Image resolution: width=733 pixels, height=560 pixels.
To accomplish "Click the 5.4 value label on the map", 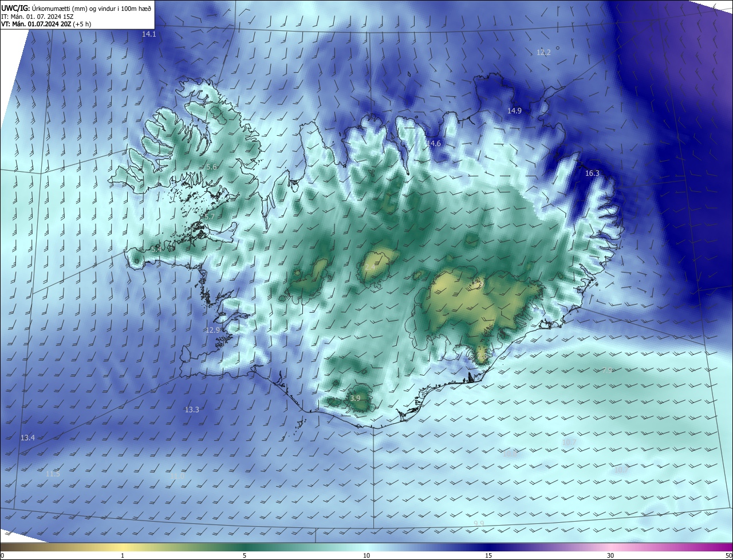I will click(x=156, y=250).
